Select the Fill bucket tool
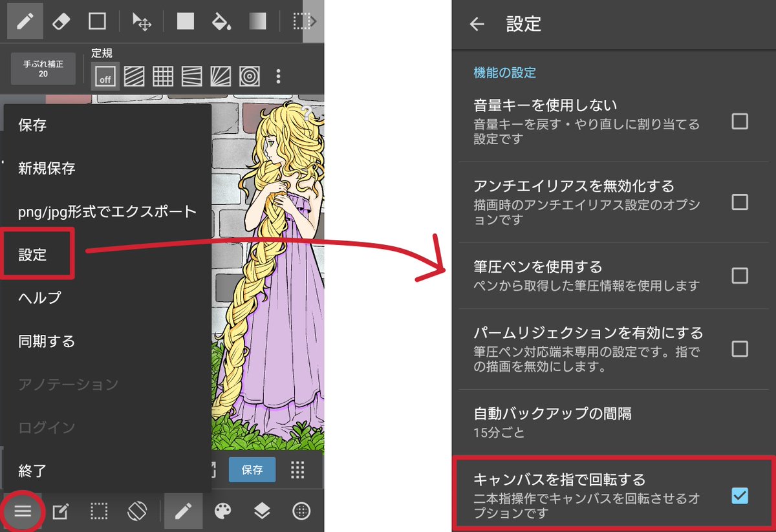 point(221,21)
